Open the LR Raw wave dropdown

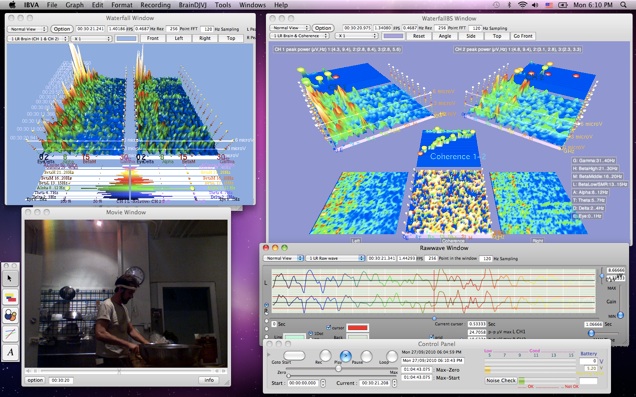tap(335, 258)
